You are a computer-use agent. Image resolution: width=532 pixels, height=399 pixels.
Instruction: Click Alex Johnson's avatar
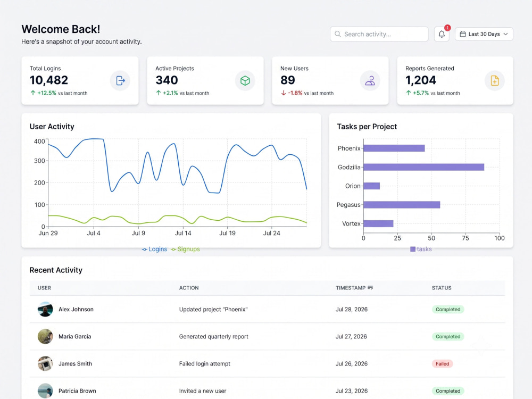pyautogui.click(x=45, y=309)
